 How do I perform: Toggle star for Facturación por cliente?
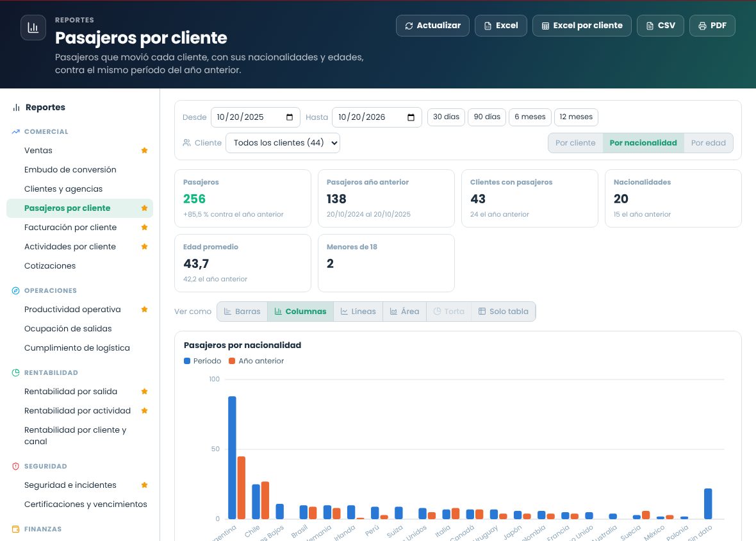144,228
